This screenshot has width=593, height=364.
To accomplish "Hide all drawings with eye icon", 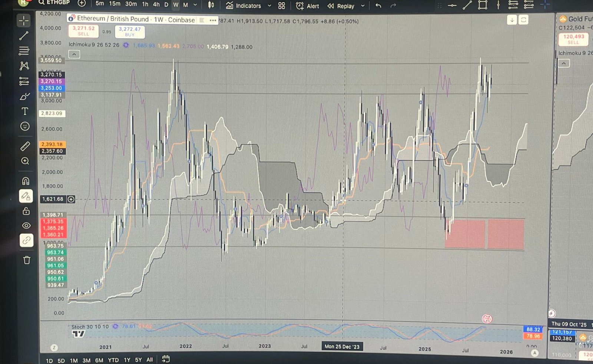I will tap(26, 226).
